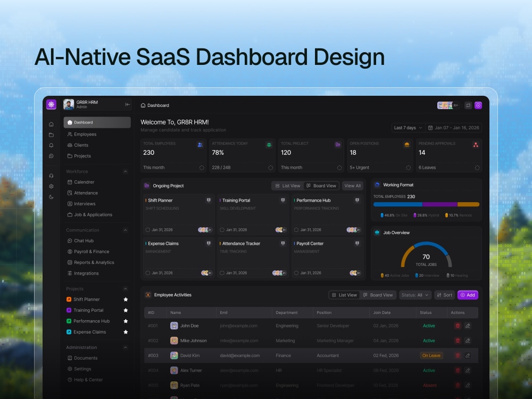The width and height of the screenshot is (532, 399).
Task: Click the Open Positions briefcase icon
Action: point(406,145)
